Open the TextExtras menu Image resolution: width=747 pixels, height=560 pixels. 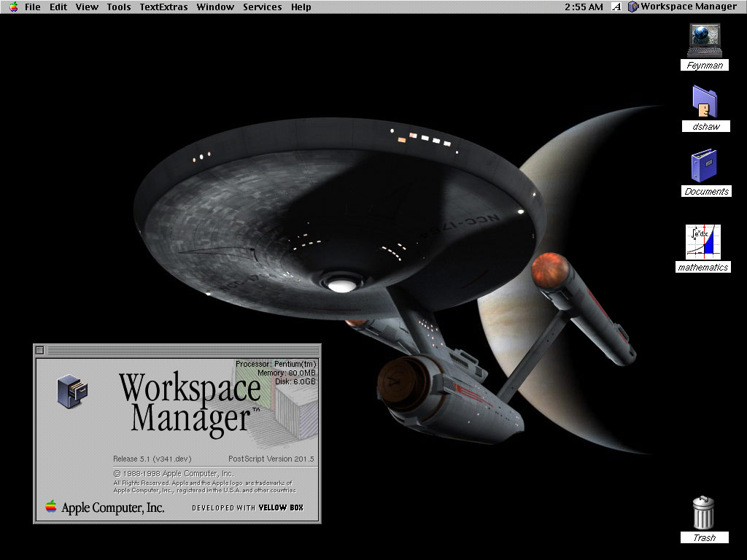tap(163, 7)
